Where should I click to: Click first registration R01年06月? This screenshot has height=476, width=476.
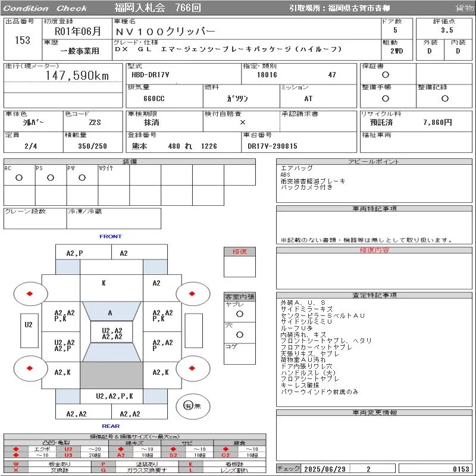point(77,32)
